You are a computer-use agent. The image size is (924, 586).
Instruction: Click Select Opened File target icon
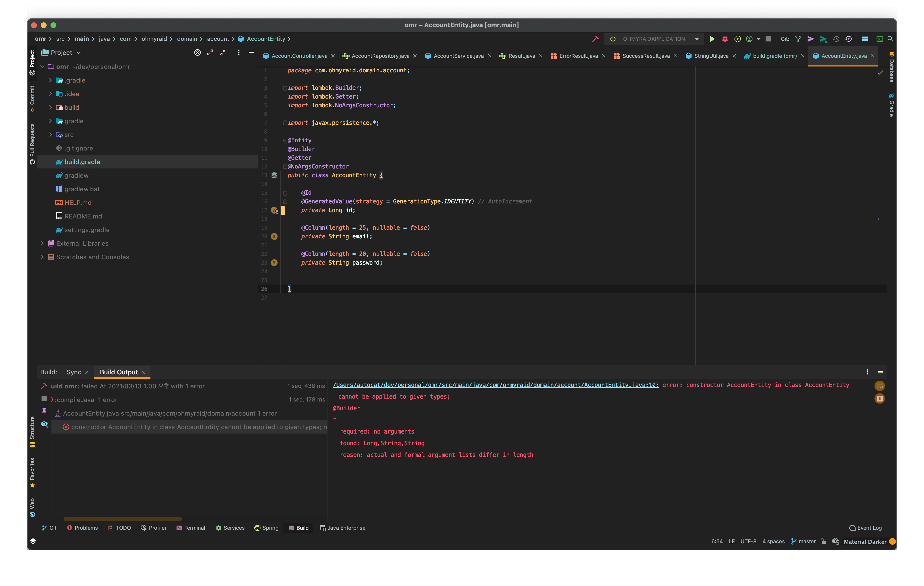point(197,53)
